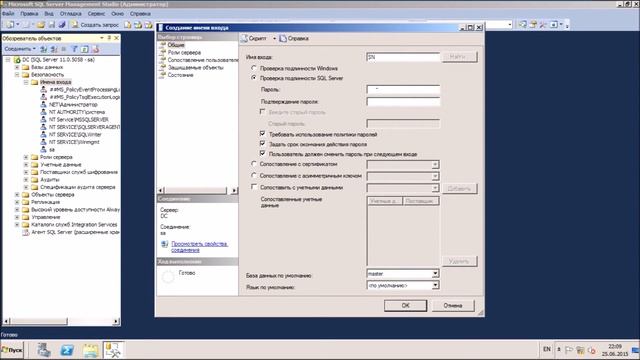Click the Подтверждение пароля input field
Viewport: 640px width, 360px height.
pyautogui.click(x=403, y=101)
